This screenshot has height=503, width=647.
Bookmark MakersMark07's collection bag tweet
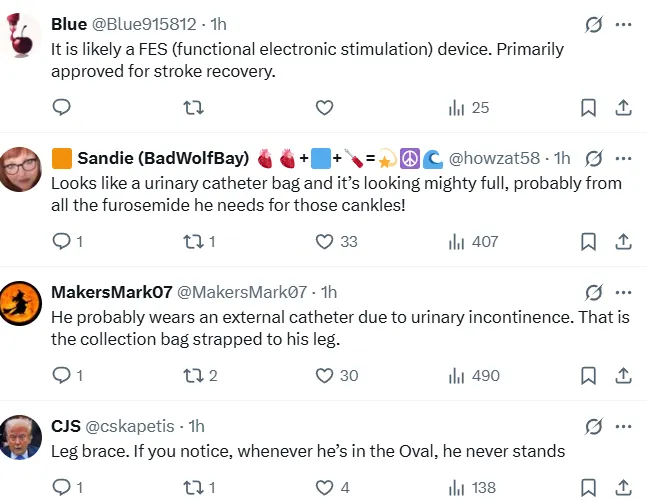(589, 375)
